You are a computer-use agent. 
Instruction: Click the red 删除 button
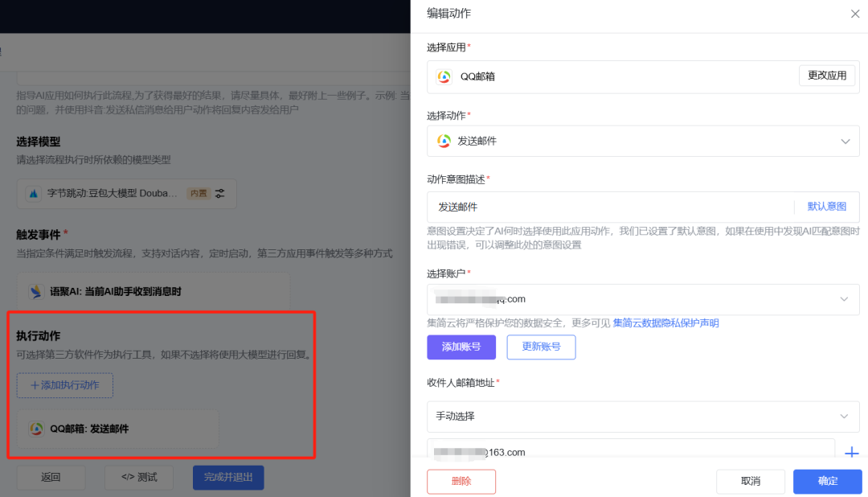(x=461, y=481)
